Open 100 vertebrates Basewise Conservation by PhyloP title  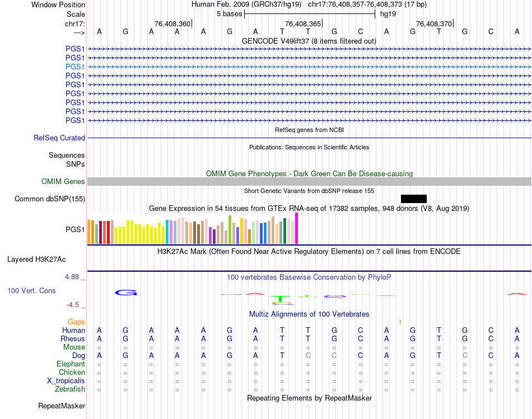coord(309,277)
